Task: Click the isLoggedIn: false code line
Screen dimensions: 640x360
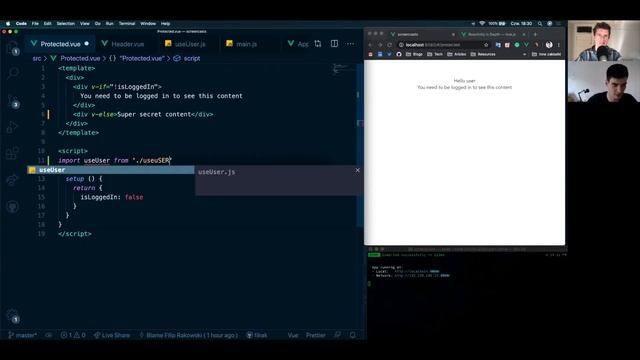Action: [x=111, y=197]
